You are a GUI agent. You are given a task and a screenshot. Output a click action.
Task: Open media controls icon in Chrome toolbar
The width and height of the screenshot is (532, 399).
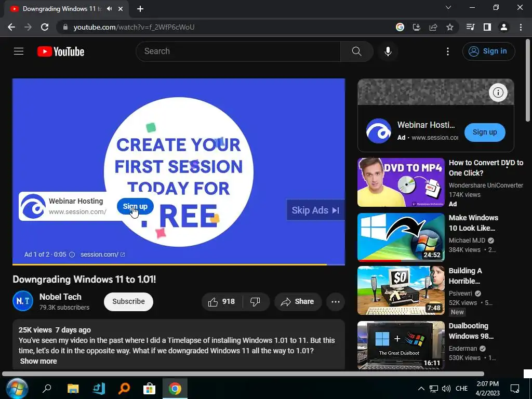pyautogui.click(x=470, y=27)
